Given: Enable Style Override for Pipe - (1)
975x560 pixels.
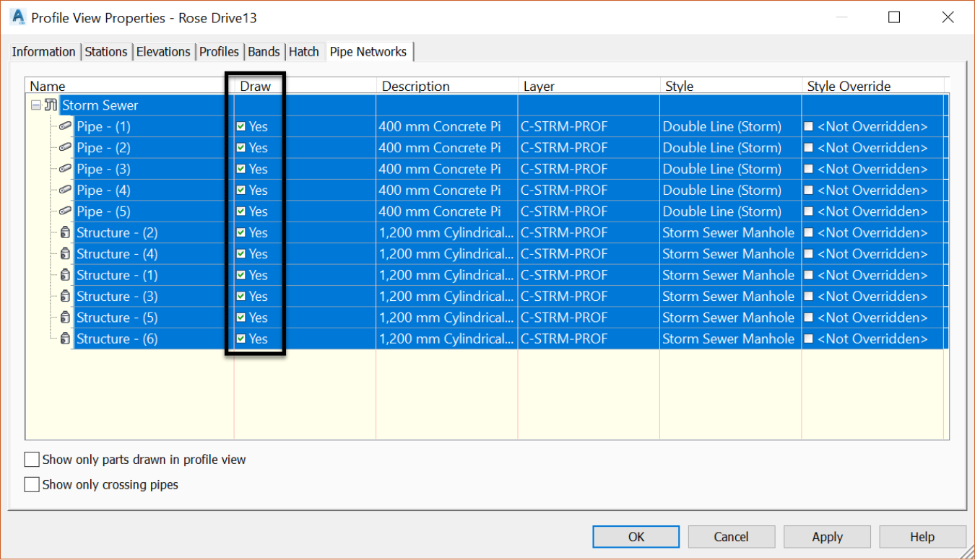Looking at the screenshot, I should (809, 126).
